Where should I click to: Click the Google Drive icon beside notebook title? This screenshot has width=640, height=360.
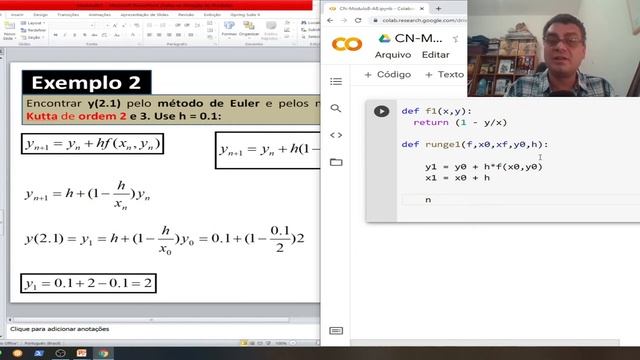click(x=384, y=38)
